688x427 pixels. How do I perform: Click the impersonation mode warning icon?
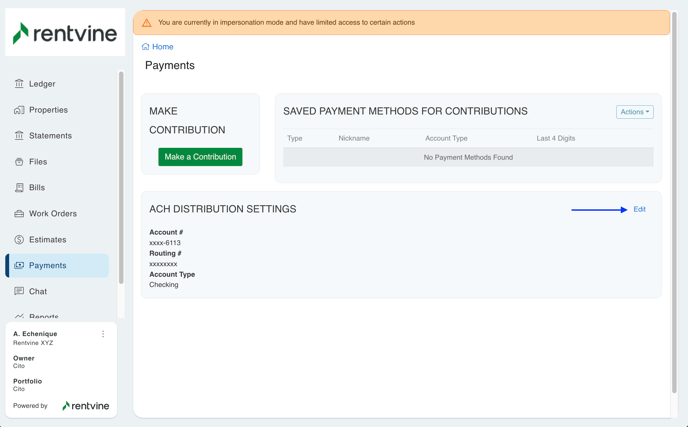tap(147, 22)
